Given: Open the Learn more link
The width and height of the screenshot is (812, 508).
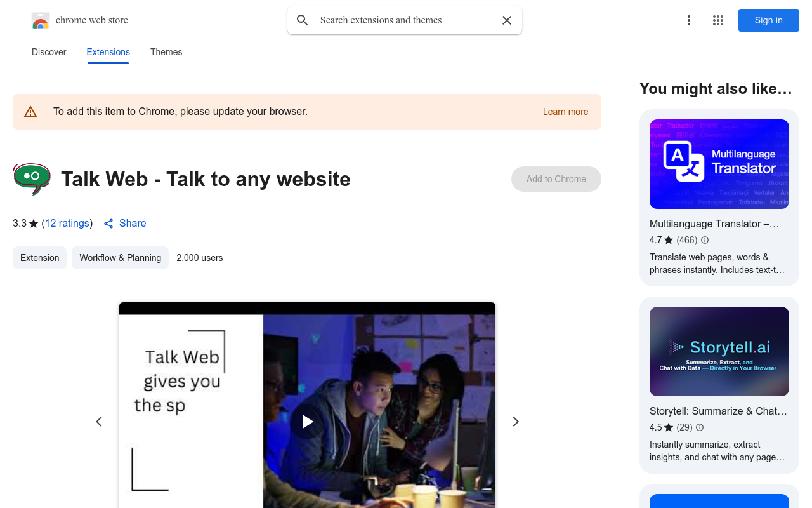Looking at the screenshot, I should click(x=565, y=112).
